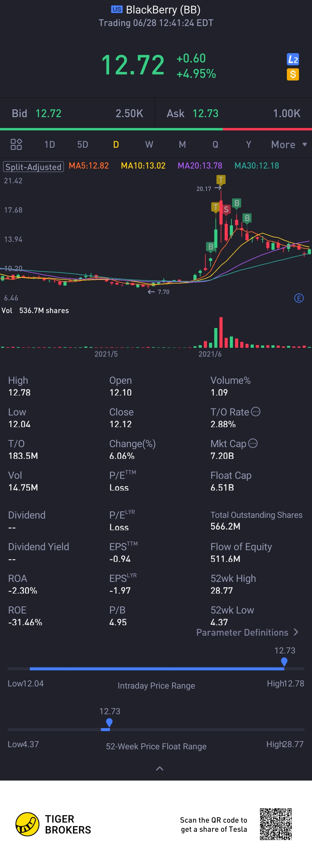This screenshot has height=868, width=312.
Task: Expand the More timeframes dropdown
Action: point(289,144)
